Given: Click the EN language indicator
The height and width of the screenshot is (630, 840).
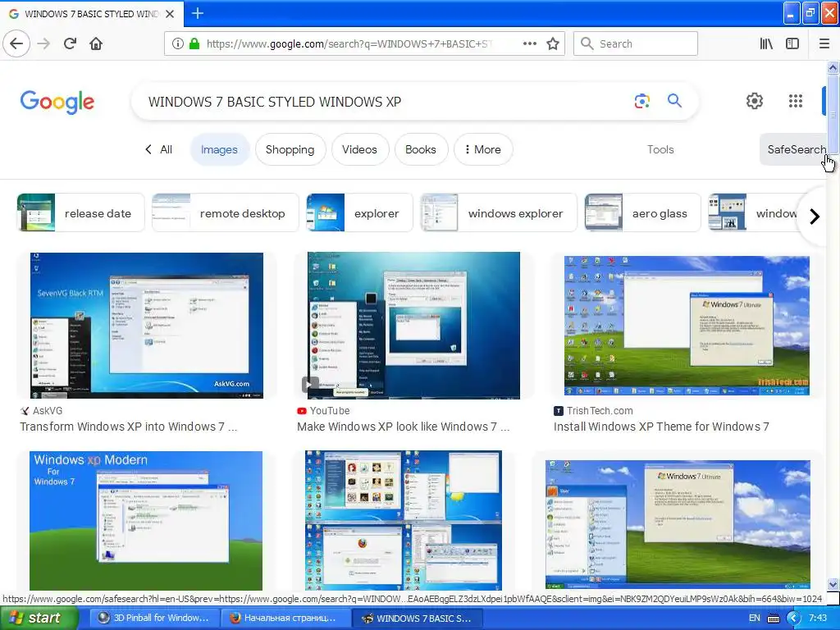Looking at the screenshot, I should (755, 618).
